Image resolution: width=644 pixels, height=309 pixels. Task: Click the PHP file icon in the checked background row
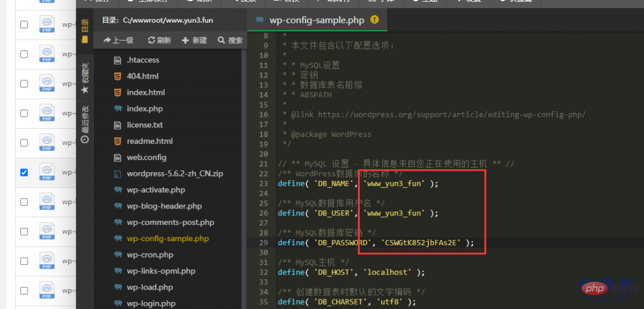tap(47, 172)
